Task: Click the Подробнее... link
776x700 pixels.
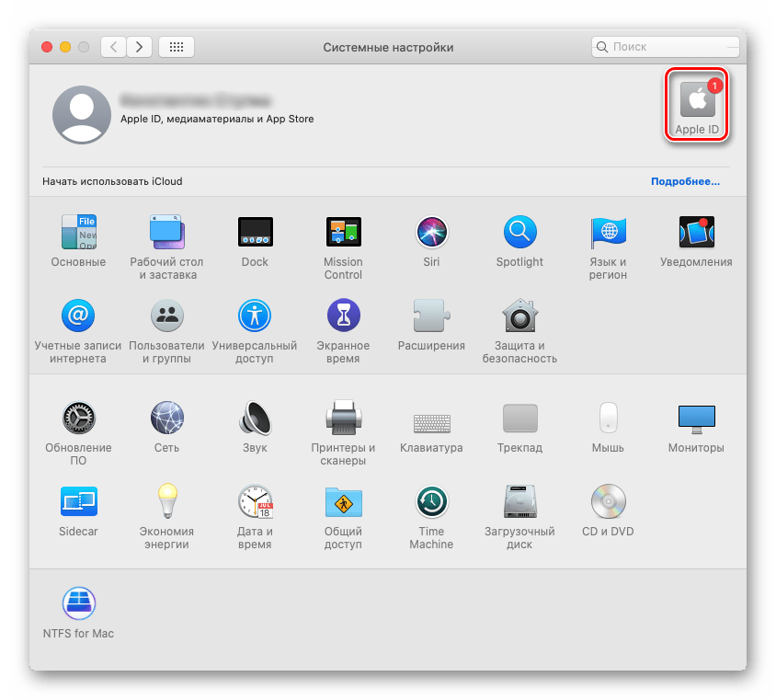Action: pyautogui.click(x=685, y=181)
